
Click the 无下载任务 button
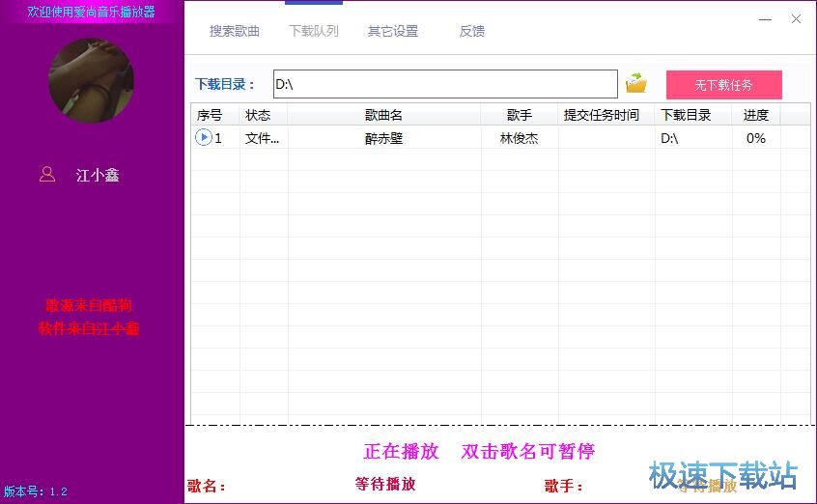723,85
